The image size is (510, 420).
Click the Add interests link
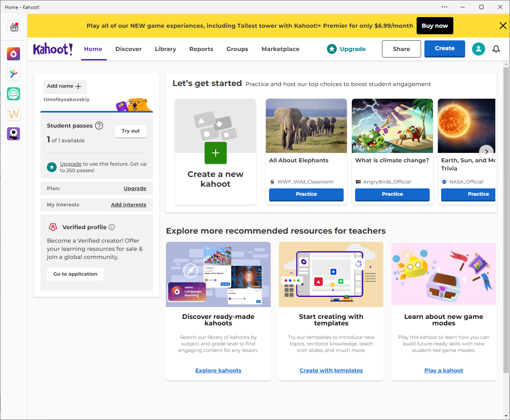click(128, 205)
